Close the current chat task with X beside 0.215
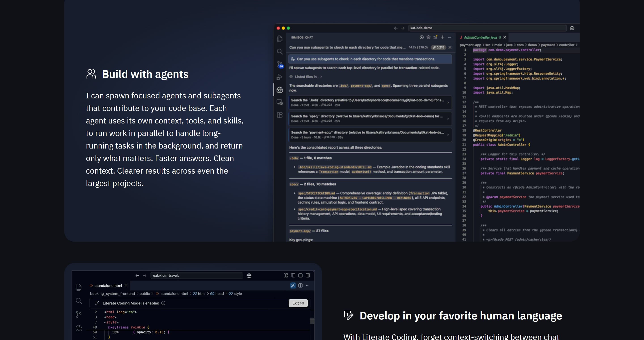 (450, 47)
